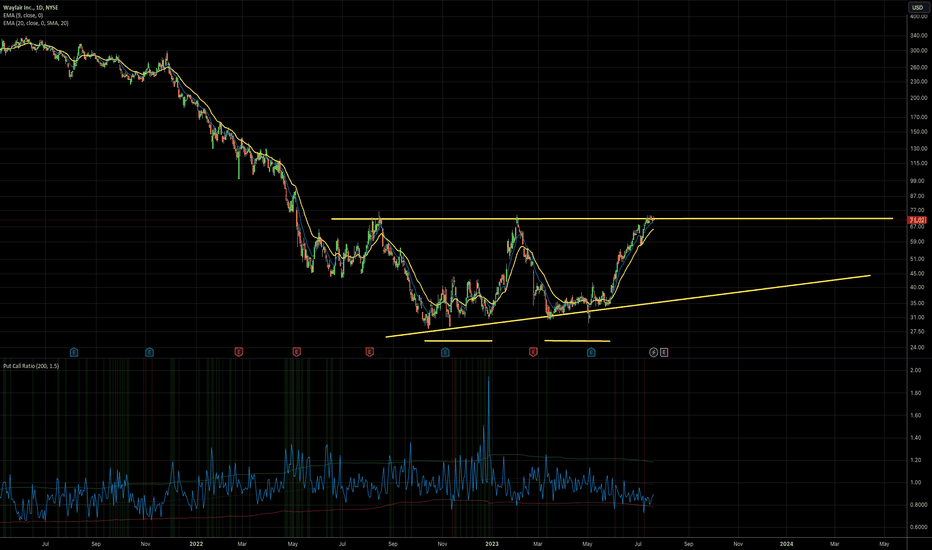Open the USD currency selector
This screenshot has height=550, width=932.
(x=918, y=7)
